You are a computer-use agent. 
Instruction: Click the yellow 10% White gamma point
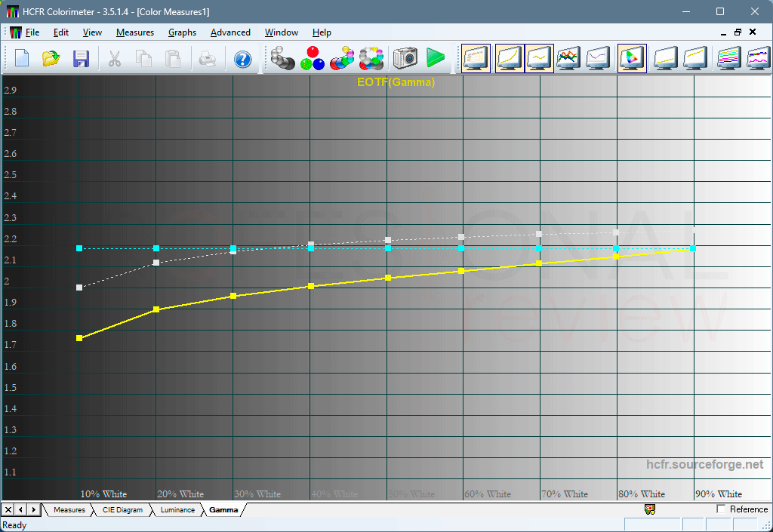(79, 338)
